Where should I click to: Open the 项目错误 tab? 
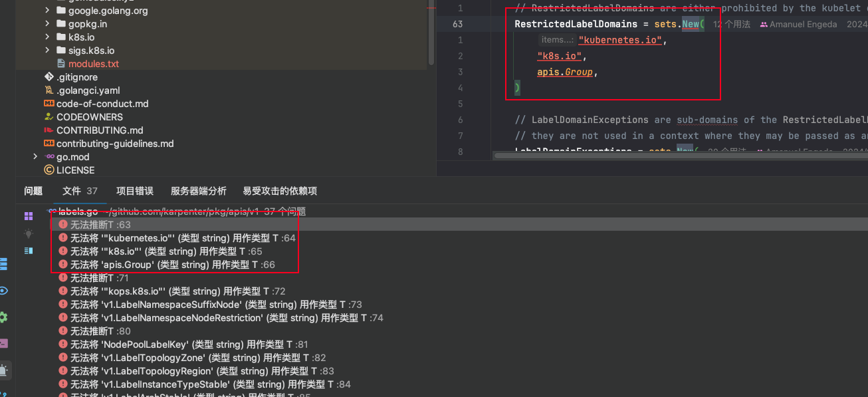coord(135,191)
